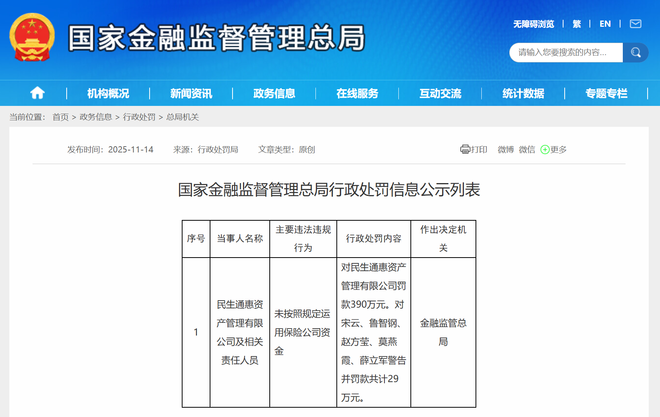Click the home icon in navigation bar
Image resolution: width=660 pixels, height=417 pixels.
tap(37, 93)
